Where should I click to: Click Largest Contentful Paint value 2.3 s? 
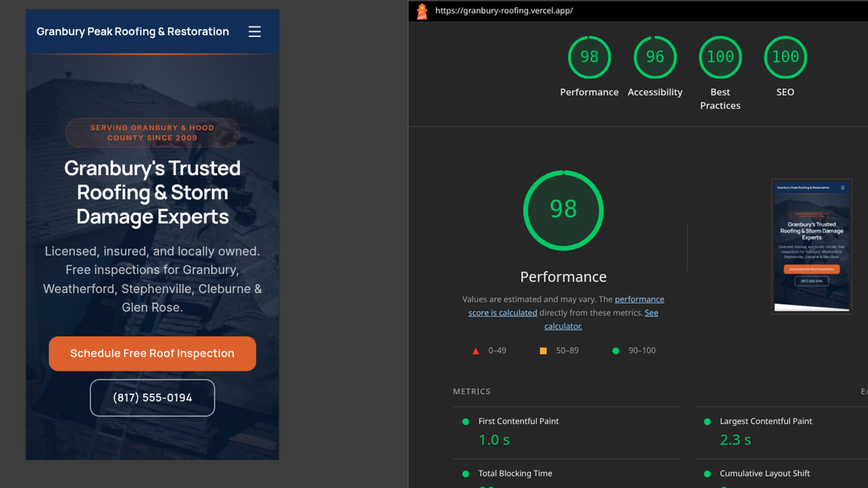click(736, 440)
